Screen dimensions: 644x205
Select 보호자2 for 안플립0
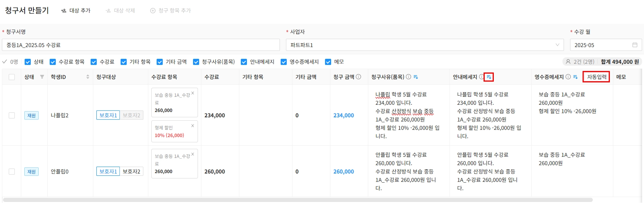(131, 172)
